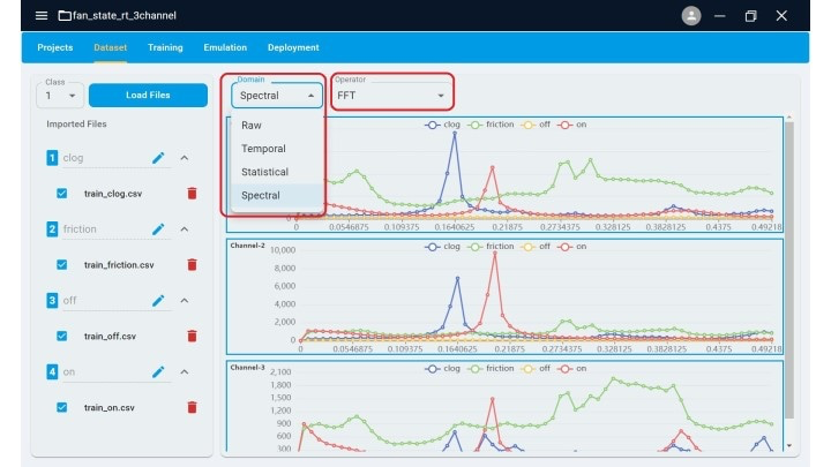Click pencil icon beside friction class
832x468 pixels.
[x=158, y=229]
